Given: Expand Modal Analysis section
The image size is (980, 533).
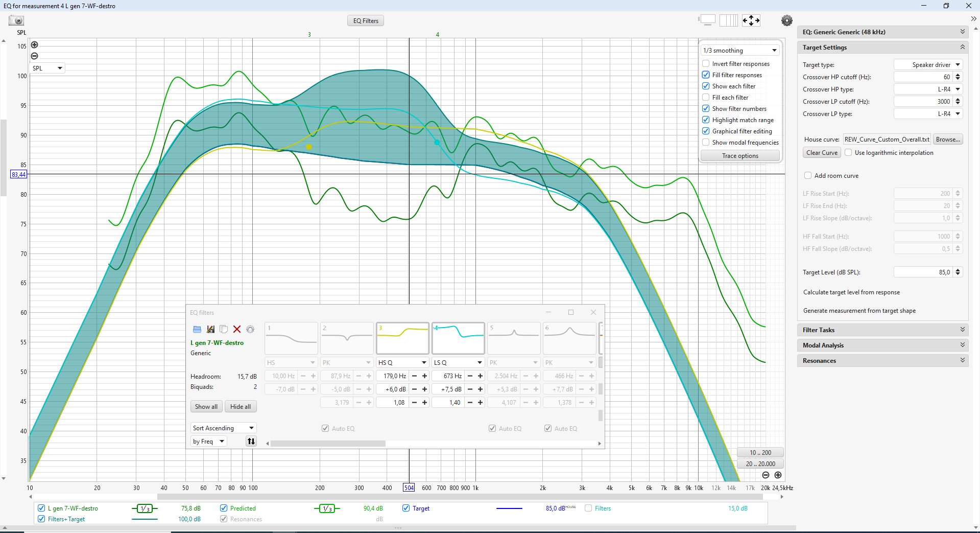Looking at the screenshot, I should point(882,345).
